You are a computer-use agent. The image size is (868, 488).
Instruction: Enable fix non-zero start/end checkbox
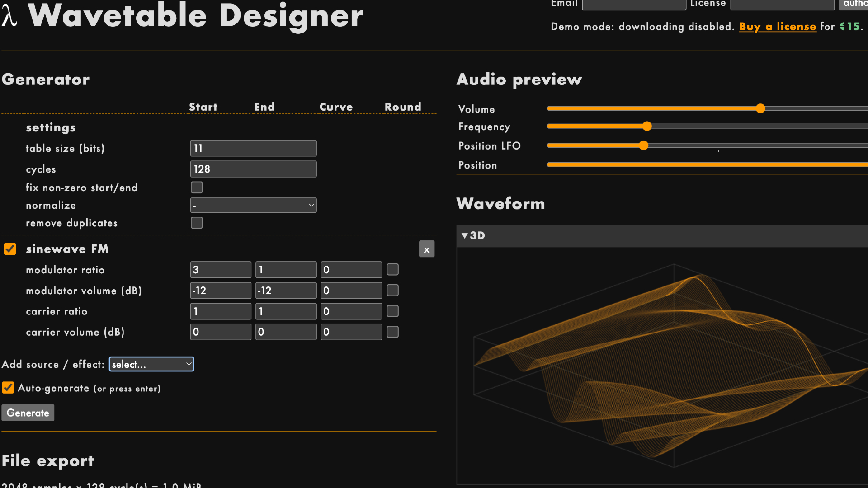coord(197,188)
